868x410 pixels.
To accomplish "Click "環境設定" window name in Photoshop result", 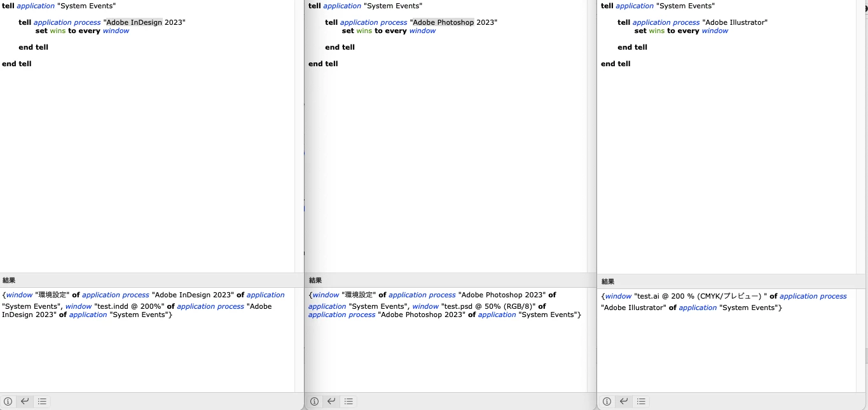I will click(359, 295).
